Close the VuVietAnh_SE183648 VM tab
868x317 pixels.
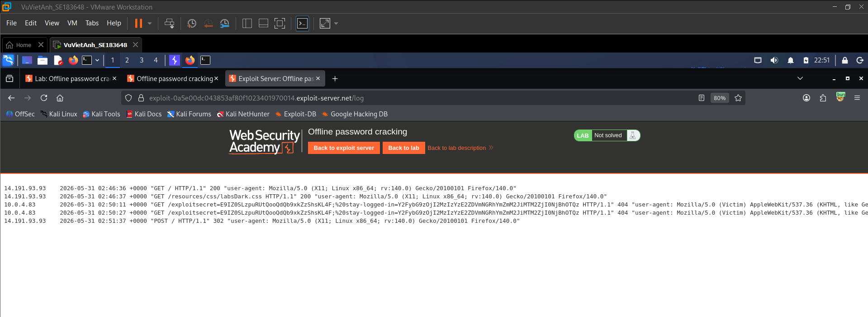click(x=135, y=44)
